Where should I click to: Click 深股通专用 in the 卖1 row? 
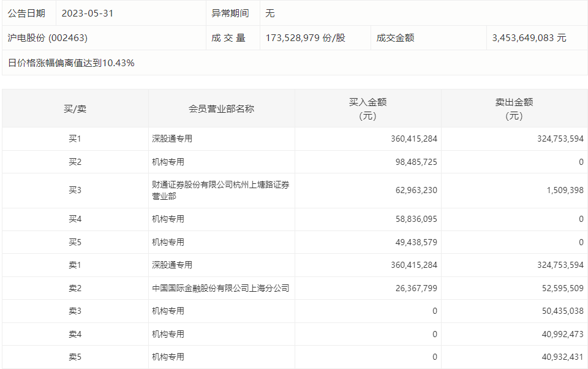point(172,265)
